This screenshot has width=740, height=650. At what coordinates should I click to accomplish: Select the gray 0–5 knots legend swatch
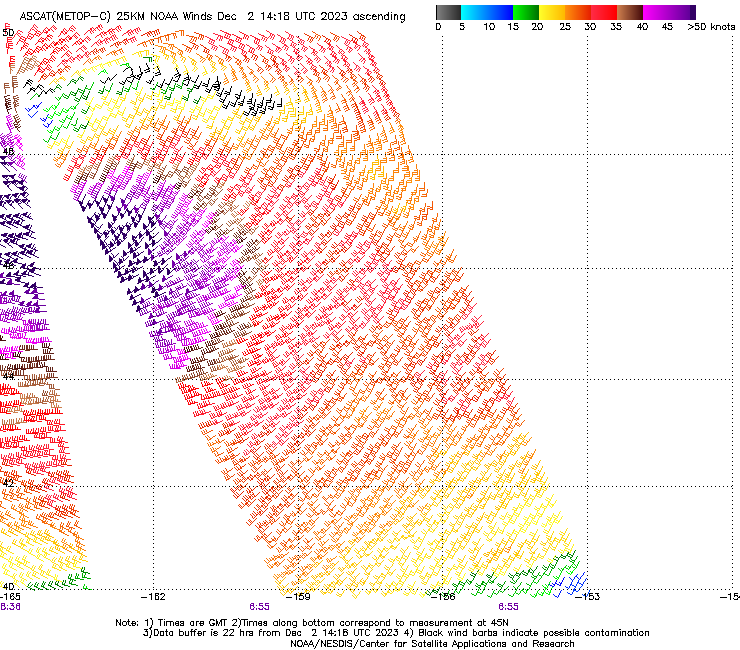click(x=448, y=12)
